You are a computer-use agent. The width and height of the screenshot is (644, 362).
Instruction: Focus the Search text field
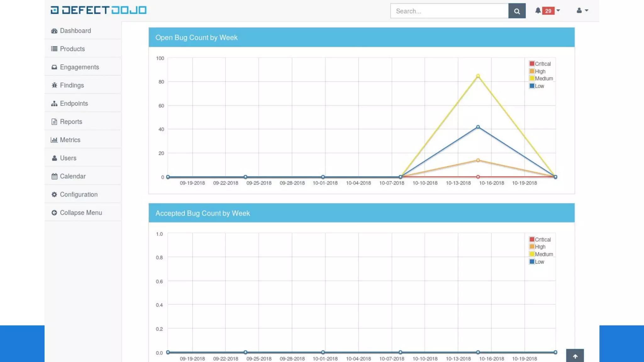point(449,11)
